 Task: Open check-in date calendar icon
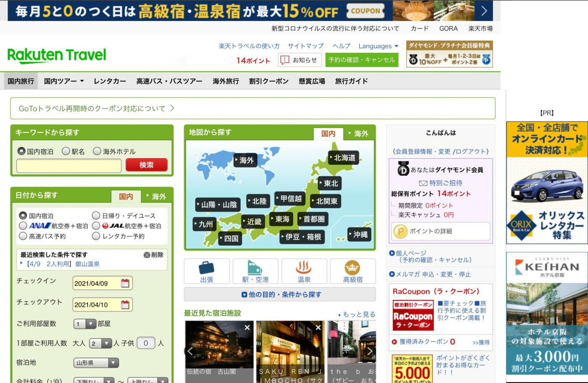tap(125, 283)
